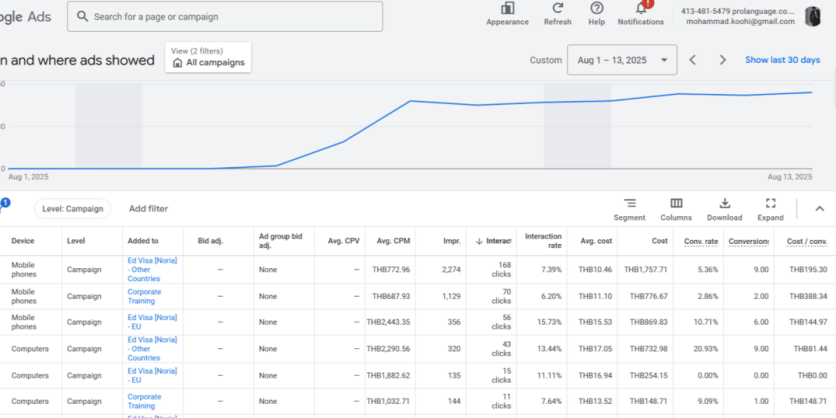The image size is (836, 418).
Task: Open Ed Visa [Noria] - Other Countries link in 320 impressions row
Action: [x=152, y=349]
